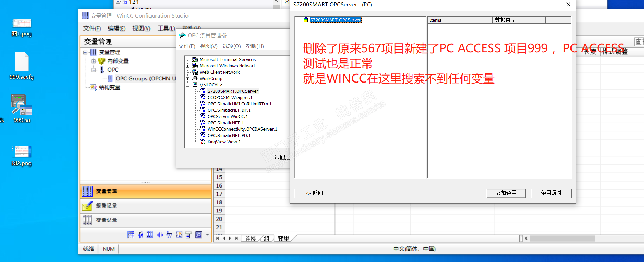Open 文件(F) menu in OPC 条目管理器
This screenshot has width=644, height=262.
pos(187,46)
